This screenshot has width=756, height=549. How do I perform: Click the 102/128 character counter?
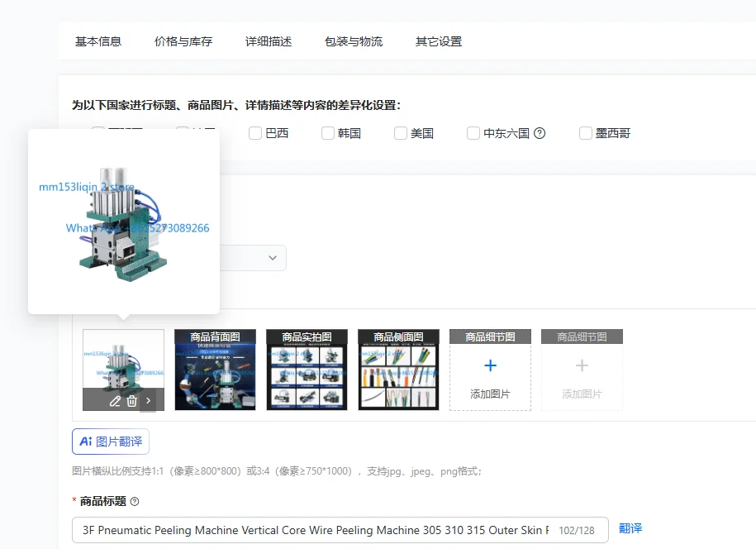click(577, 531)
